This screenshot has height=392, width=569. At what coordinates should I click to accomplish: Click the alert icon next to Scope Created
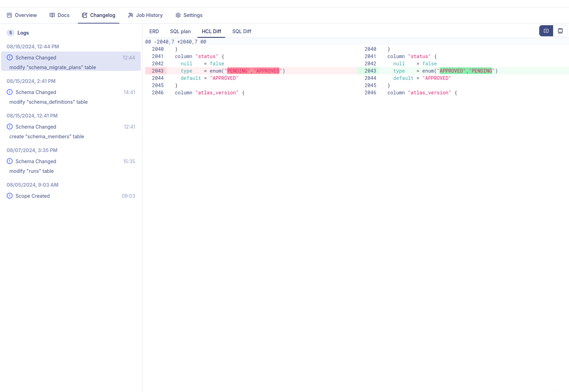point(10,196)
